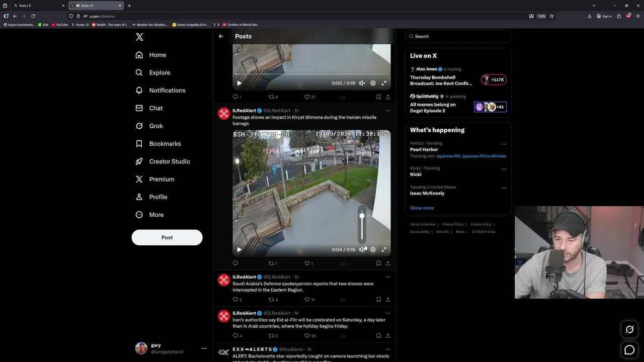This screenshot has width=644, height=362.
Task: Open Terms of Service footer link
Action: pyautogui.click(x=423, y=224)
